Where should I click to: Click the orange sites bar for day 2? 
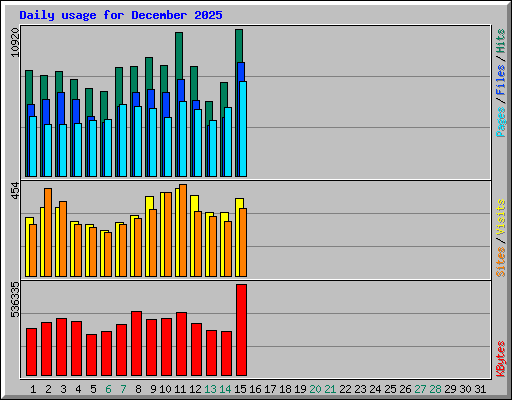click(48, 232)
